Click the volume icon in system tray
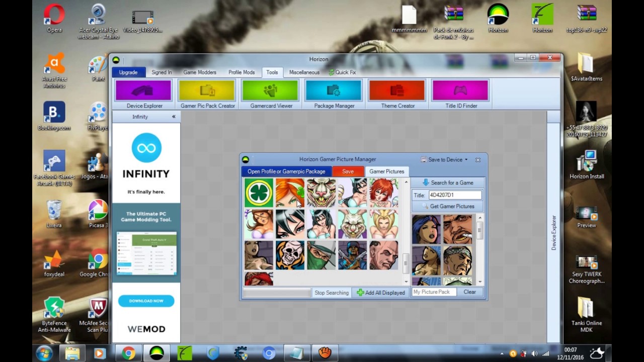Image resolution: width=644 pixels, height=362 pixels. pos(534,353)
